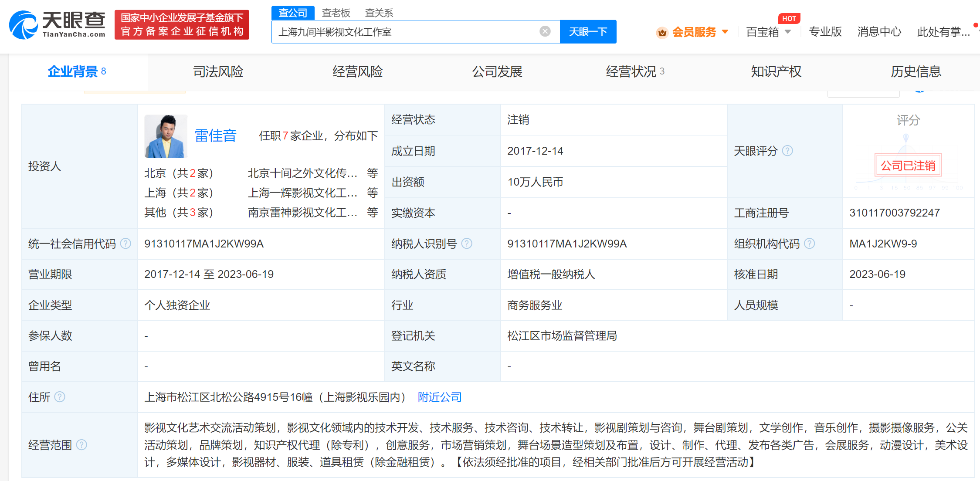Open the help icon beside 纳税人识别号
The image size is (980, 481).
tap(467, 244)
